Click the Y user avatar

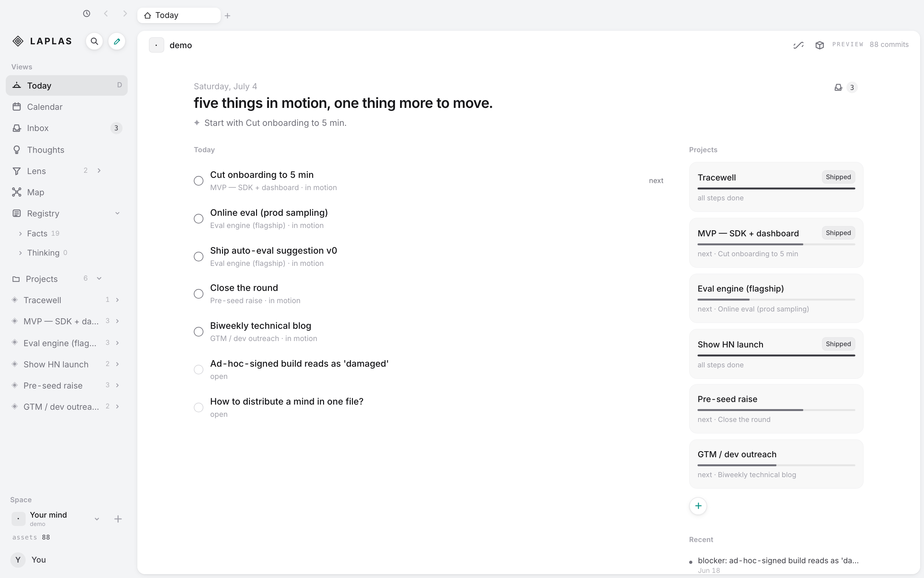tap(18, 560)
